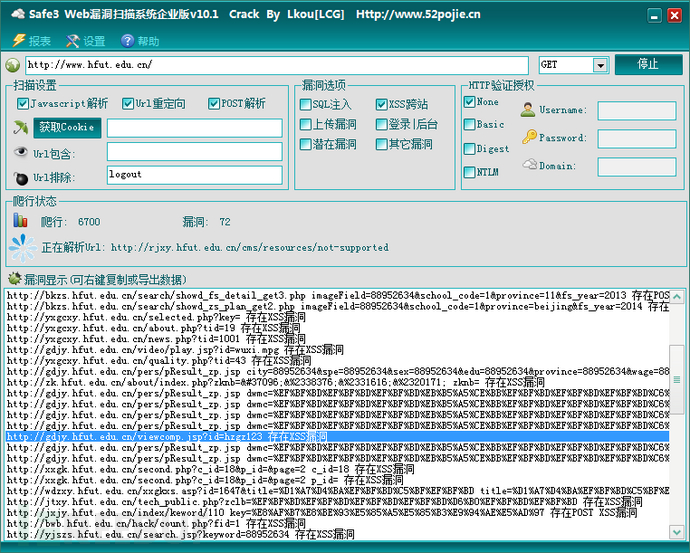
Task: Click the lightning bolt report icon
Action: tap(19, 40)
